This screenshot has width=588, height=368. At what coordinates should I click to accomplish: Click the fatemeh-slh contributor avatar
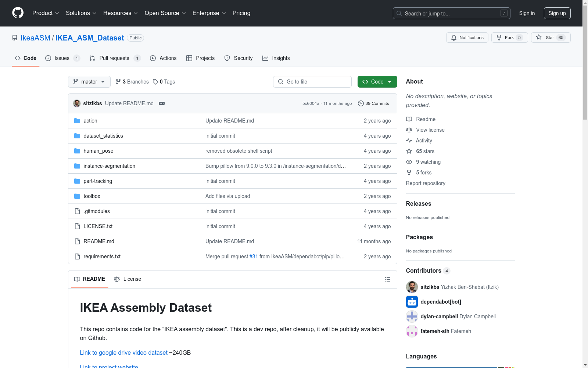pyautogui.click(x=412, y=331)
